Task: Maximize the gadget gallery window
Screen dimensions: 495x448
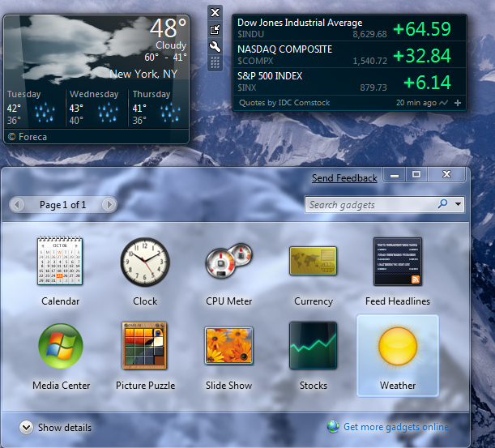Action: coord(416,175)
